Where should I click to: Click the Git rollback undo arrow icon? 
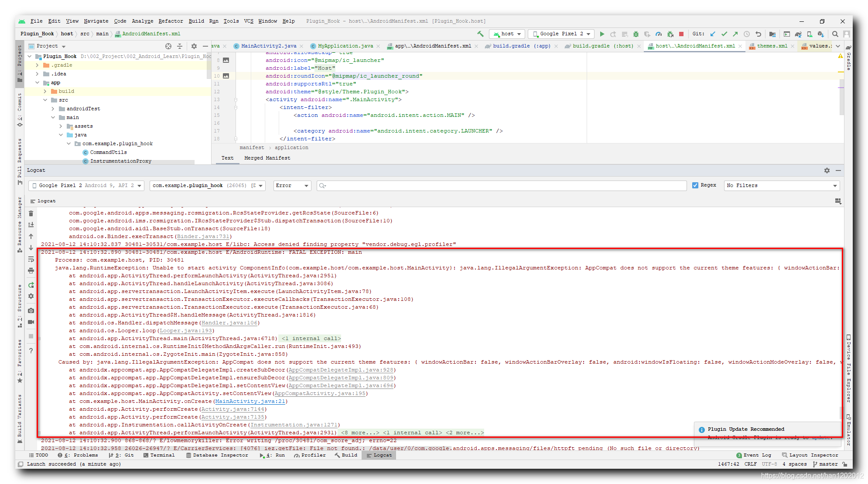coord(758,34)
